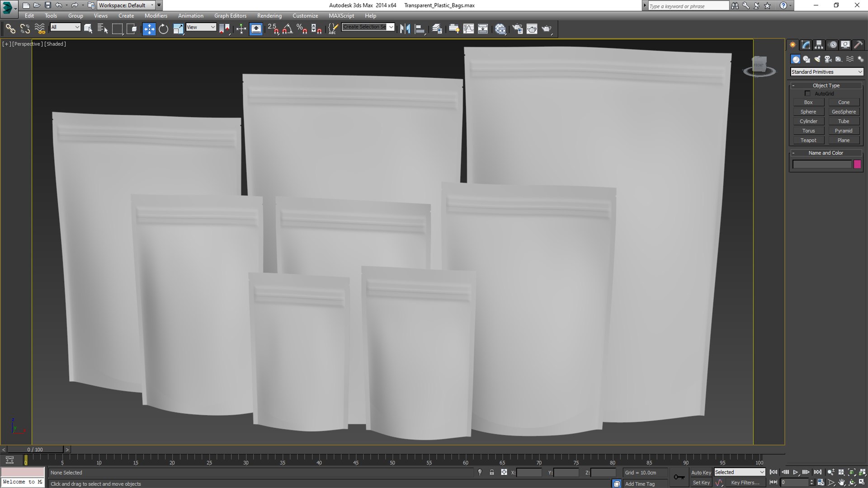The image size is (868, 488).
Task: Open Key Filters settings
Action: point(745,483)
